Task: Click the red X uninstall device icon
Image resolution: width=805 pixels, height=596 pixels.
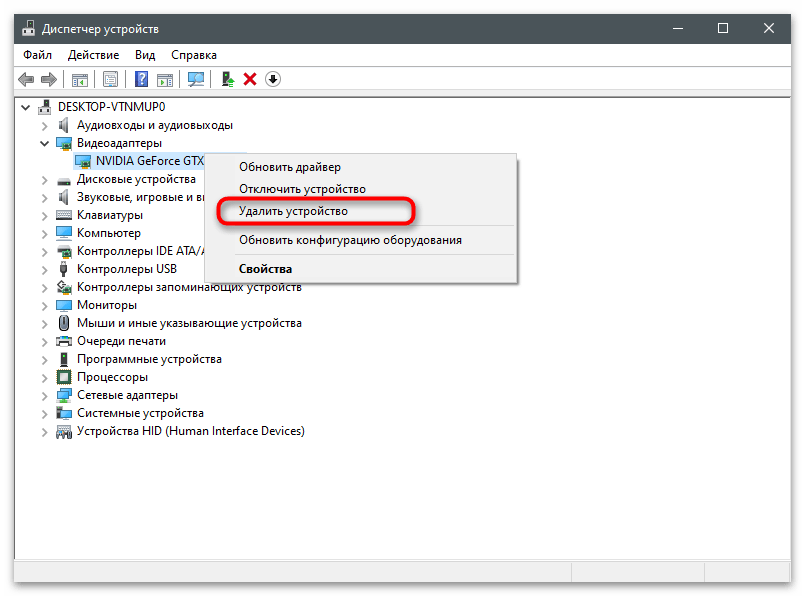Action: [x=250, y=79]
